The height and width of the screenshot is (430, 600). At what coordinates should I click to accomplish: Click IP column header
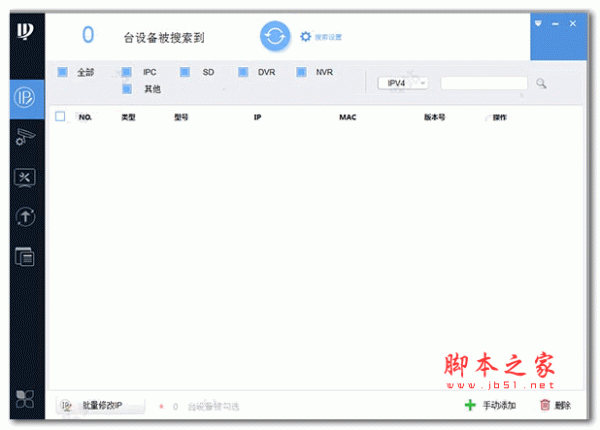pyautogui.click(x=258, y=117)
